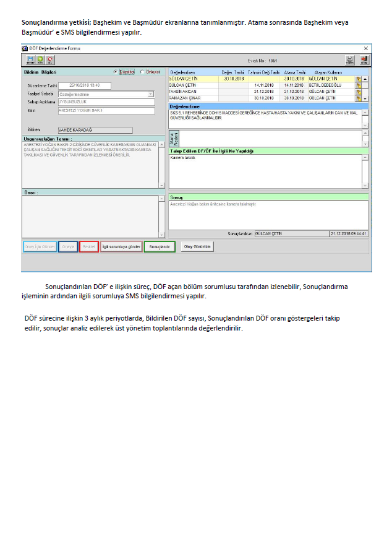Click the edit icon on the first evaluator row
392x549 pixels.
(358, 79)
